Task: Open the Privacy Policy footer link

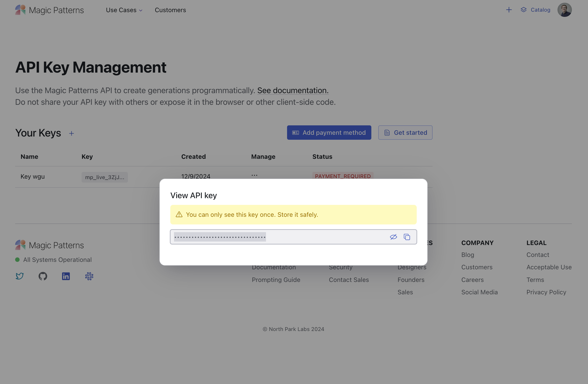Action: point(546,292)
